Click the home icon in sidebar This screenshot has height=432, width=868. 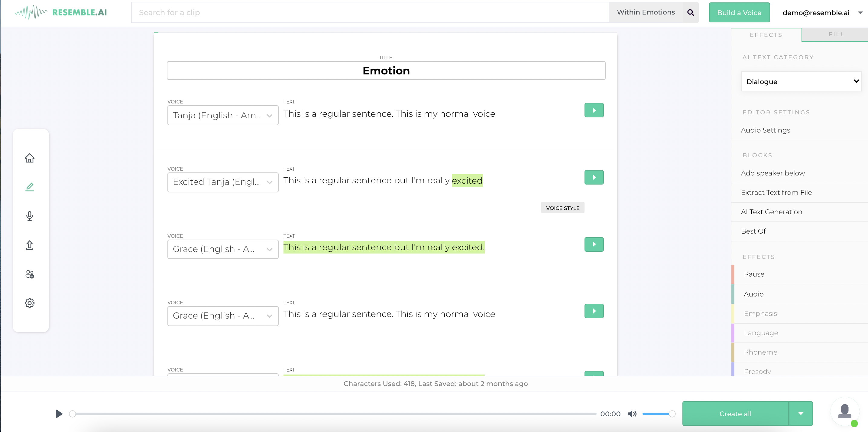(x=29, y=157)
